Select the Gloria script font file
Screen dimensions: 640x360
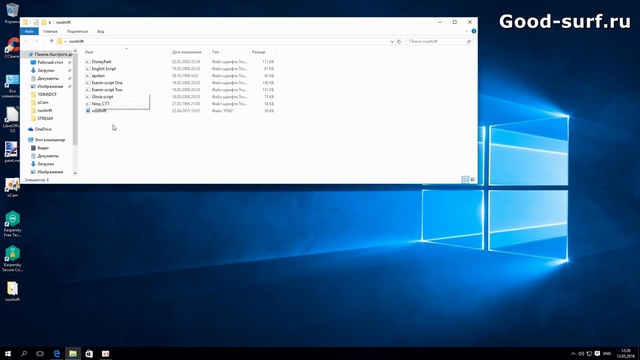(x=102, y=97)
